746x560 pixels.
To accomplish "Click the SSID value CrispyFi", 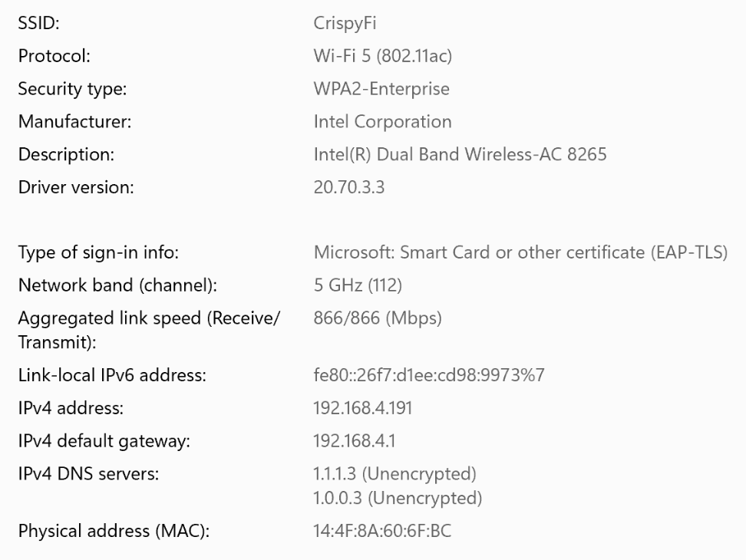I will point(345,23).
